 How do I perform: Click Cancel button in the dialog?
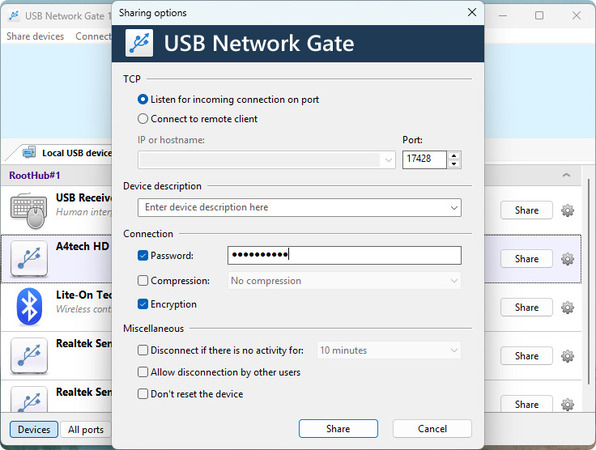(432, 429)
